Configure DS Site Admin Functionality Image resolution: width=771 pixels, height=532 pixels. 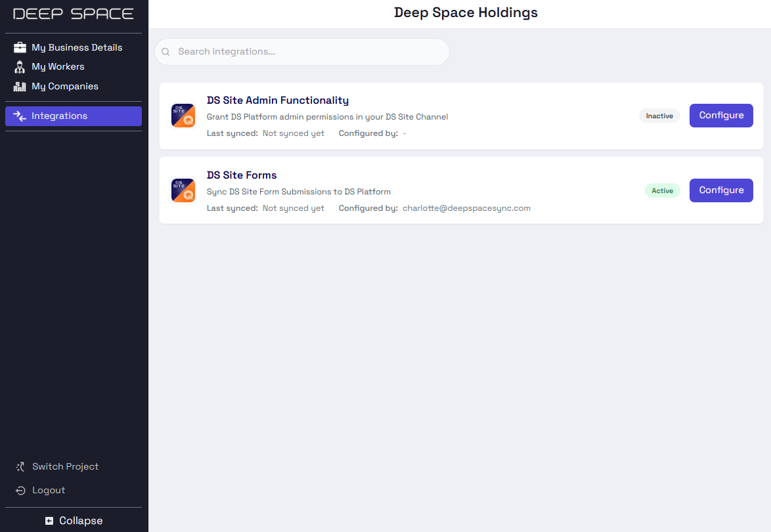721,116
